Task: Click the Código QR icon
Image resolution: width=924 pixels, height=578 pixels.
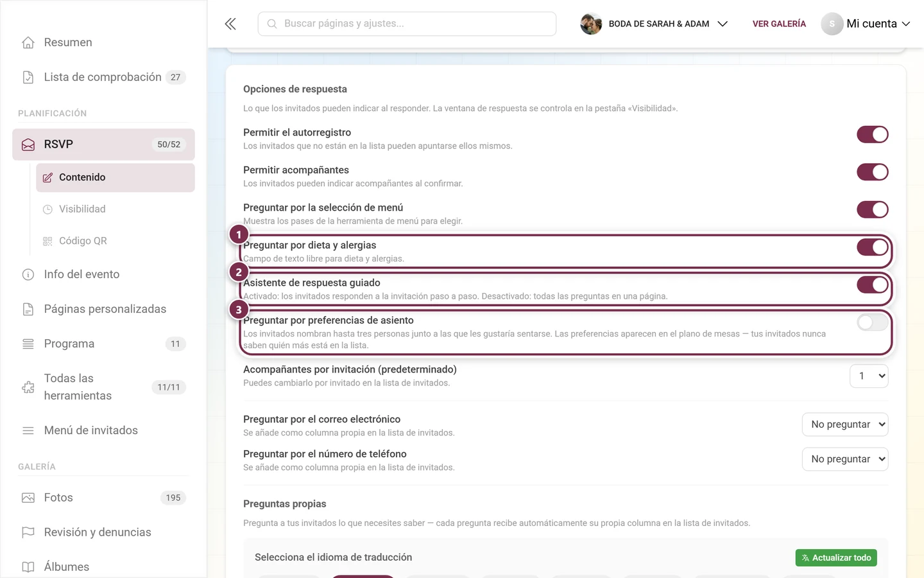Action: pyautogui.click(x=47, y=241)
